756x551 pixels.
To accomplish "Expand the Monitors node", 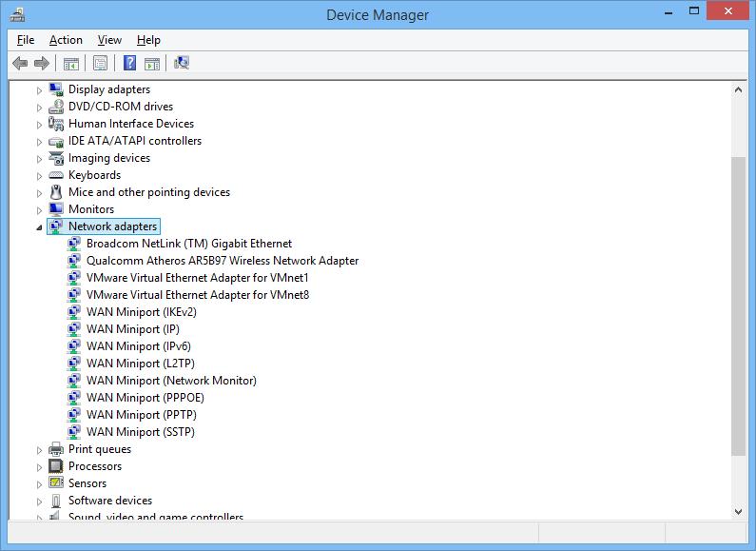I will pos(39,210).
